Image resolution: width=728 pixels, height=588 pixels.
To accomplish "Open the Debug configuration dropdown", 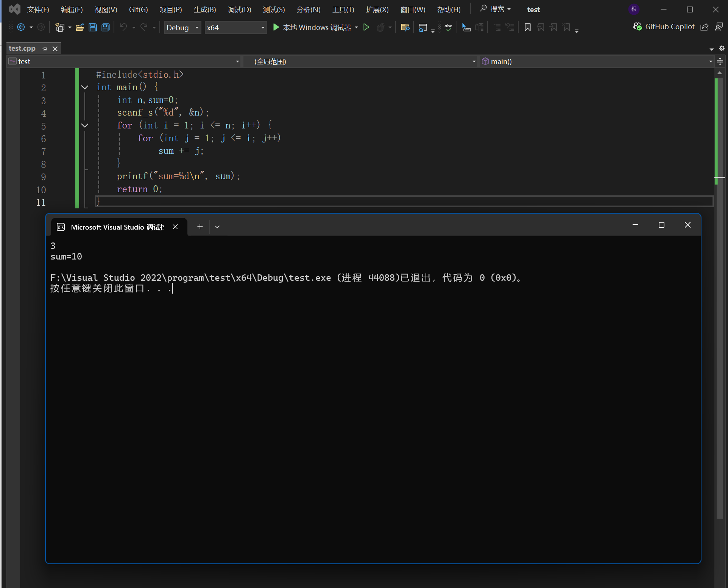I will click(182, 28).
